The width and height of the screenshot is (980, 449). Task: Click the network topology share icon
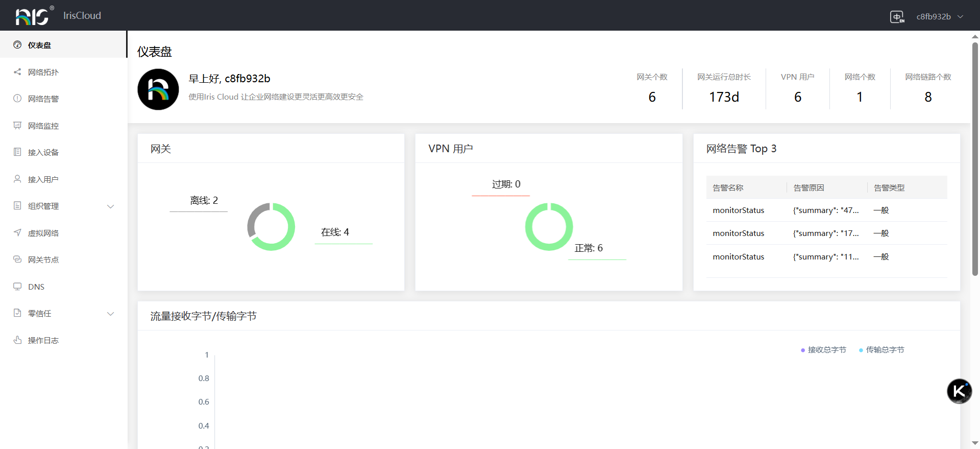(x=17, y=72)
